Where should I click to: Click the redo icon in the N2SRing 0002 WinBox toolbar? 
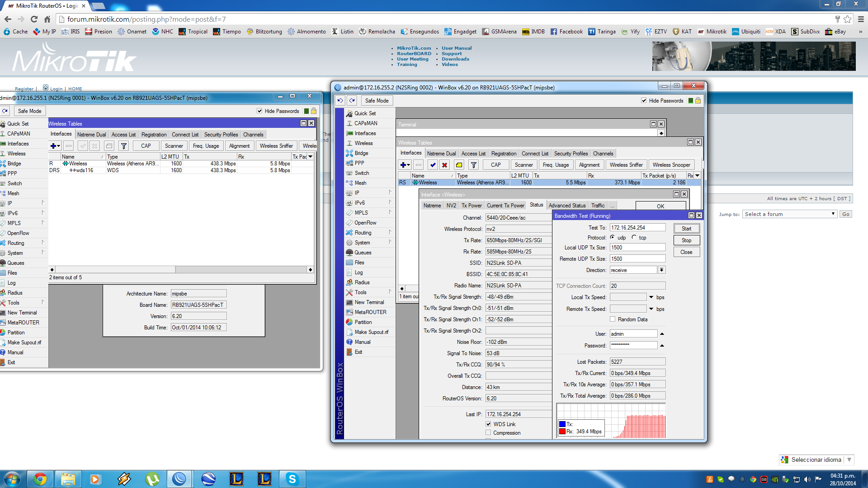point(352,101)
